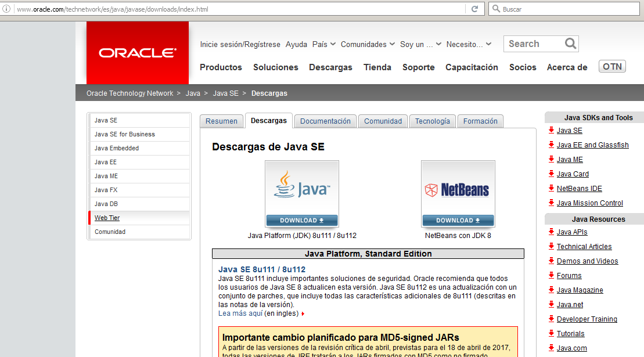Click the site info icon in the address bar

6,9
